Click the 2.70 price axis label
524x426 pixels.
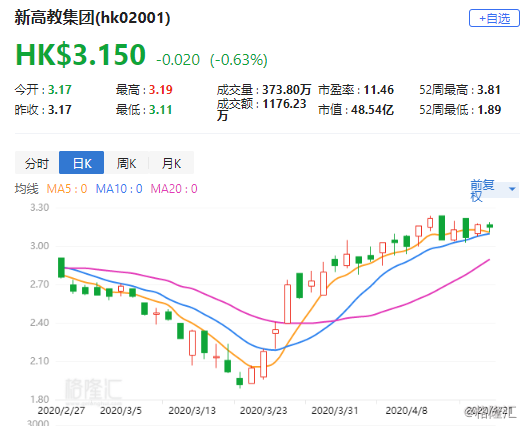tap(40, 284)
